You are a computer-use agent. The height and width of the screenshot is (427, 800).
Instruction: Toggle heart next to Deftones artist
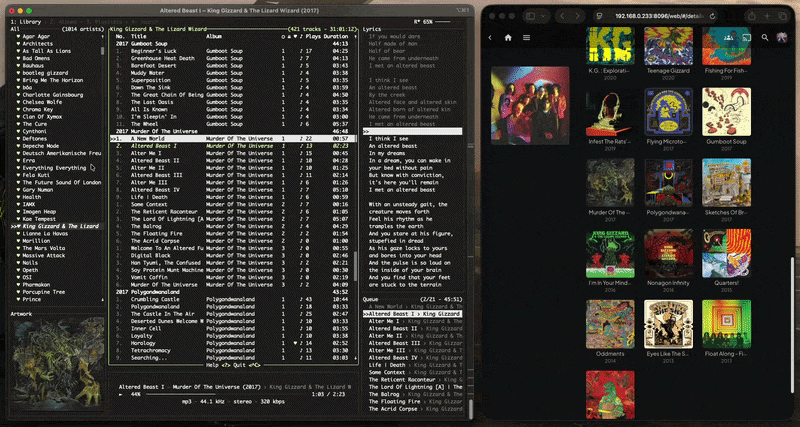18,138
